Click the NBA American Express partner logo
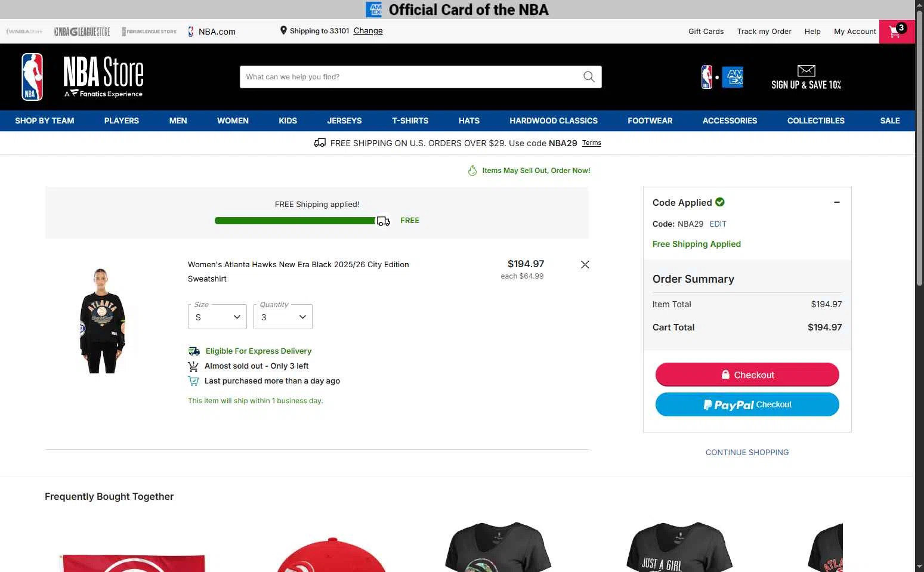Screen dimensions: 924x572 click(722, 77)
